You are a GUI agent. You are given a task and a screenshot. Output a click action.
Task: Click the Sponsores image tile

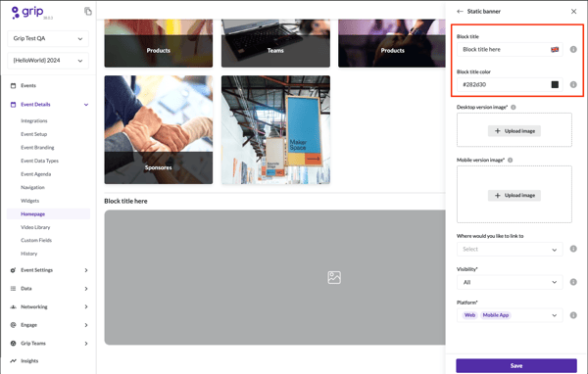pyautogui.click(x=158, y=129)
